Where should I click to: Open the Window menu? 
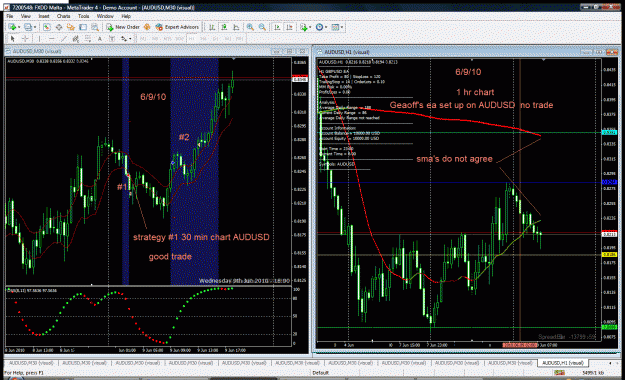pyautogui.click(x=105, y=16)
